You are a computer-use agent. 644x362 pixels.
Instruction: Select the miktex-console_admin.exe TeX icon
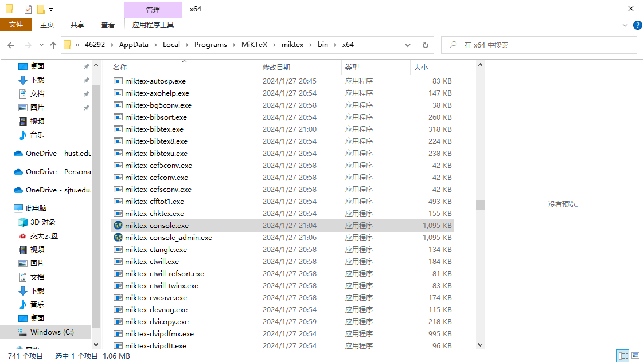coord(118,237)
